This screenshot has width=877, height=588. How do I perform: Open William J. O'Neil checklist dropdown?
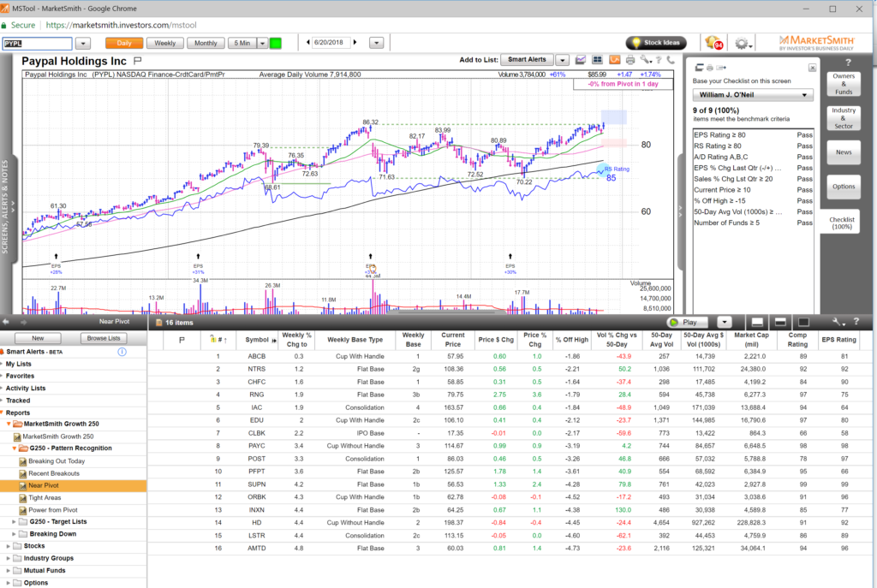tap(752, 94)
